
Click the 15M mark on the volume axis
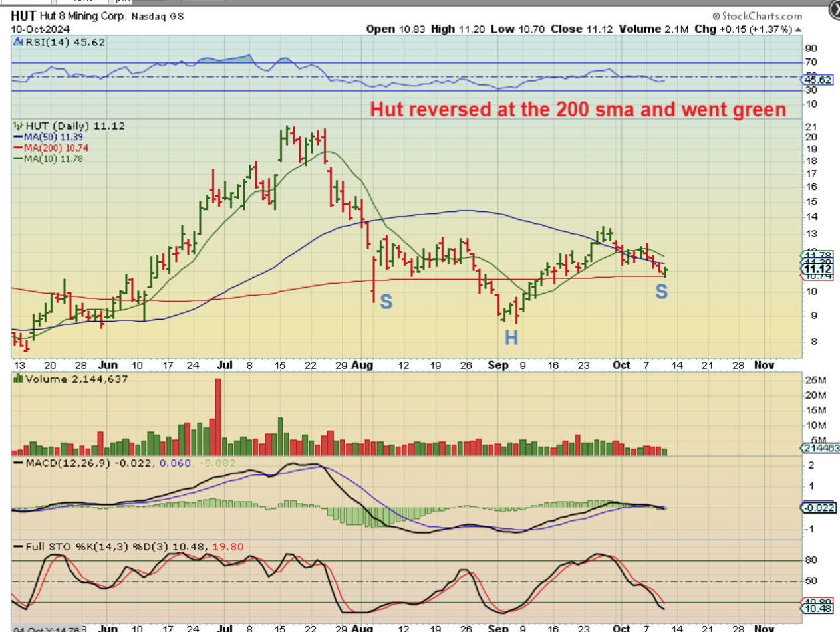pos(815,409)
